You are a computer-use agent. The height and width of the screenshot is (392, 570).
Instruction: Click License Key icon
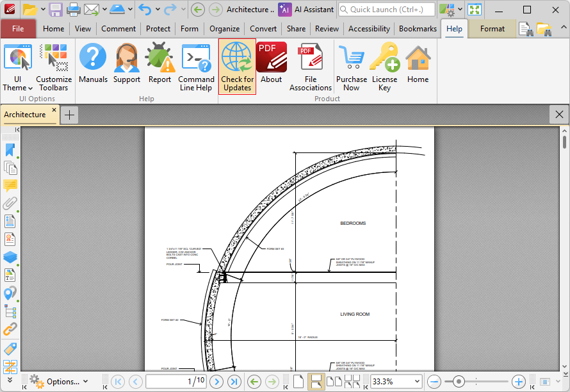click(x=385, y=67)
